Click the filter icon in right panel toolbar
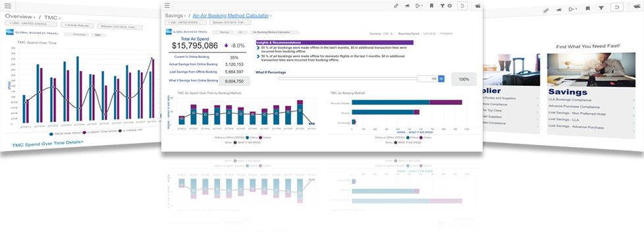The width and height of the screenshot is (644, 246). point(601,8)
